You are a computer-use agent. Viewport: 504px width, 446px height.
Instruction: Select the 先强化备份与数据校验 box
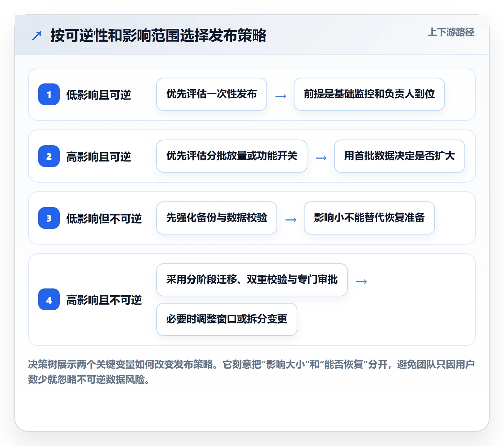(x=217, y=218)
